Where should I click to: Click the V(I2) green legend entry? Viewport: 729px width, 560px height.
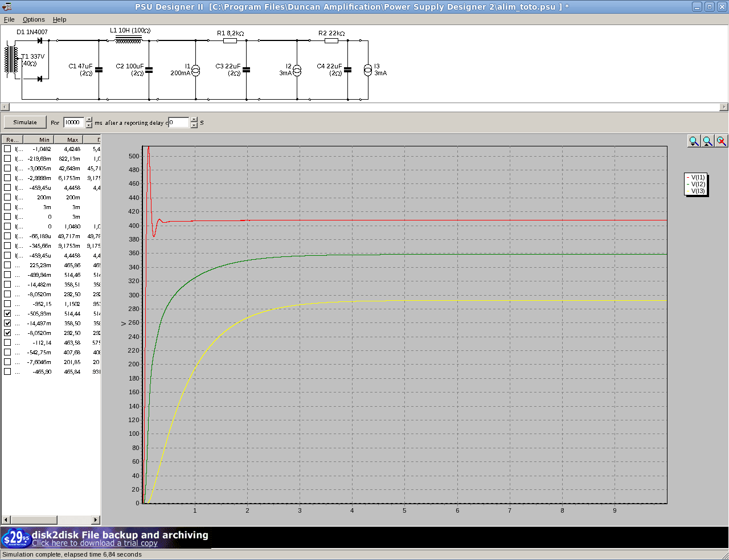point(697,184)
